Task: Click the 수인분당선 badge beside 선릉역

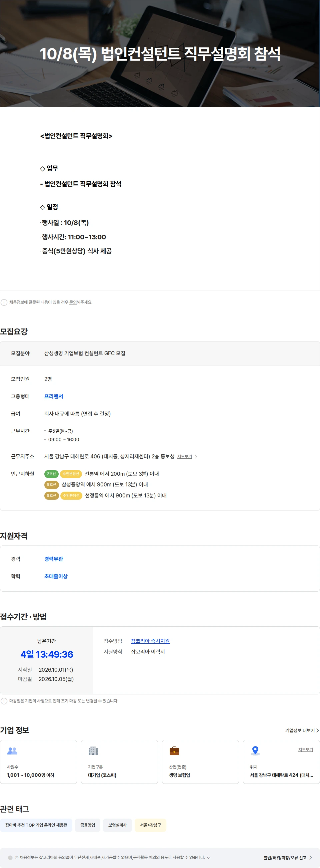Action: [x=71, y=474]
